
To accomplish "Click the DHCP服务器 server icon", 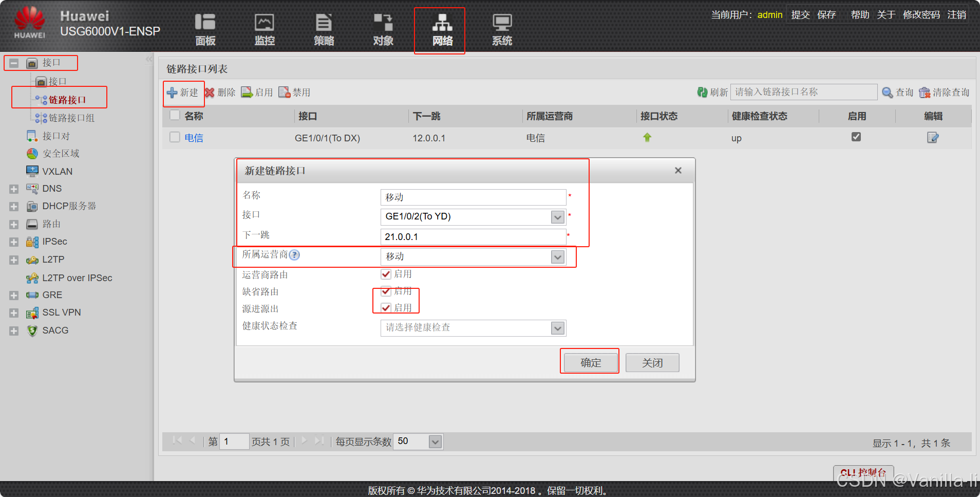I will [32, 207].
